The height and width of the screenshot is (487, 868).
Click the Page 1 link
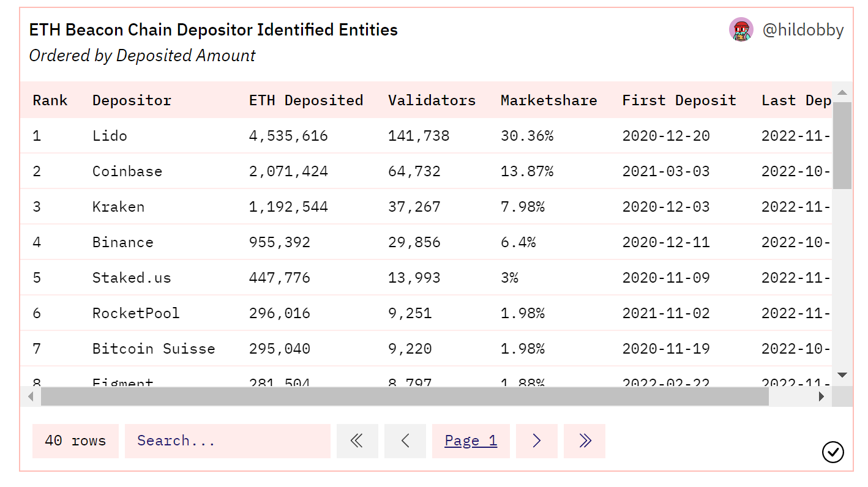coord(471,441)
